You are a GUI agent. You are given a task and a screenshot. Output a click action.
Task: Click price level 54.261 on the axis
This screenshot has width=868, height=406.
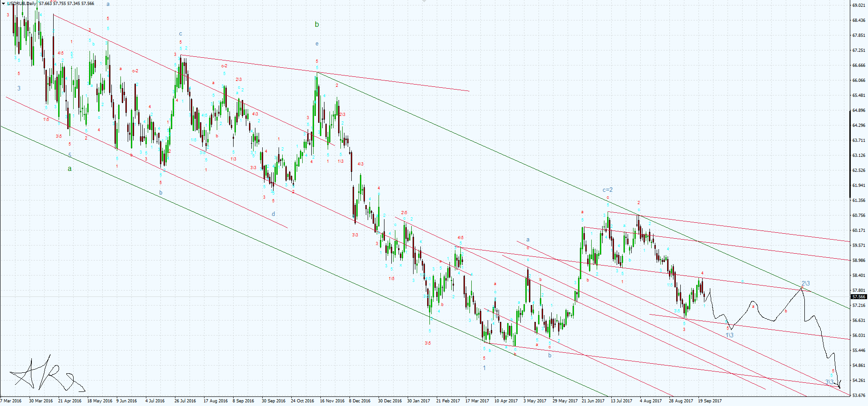pyautogui.click(x=858, y=381)
